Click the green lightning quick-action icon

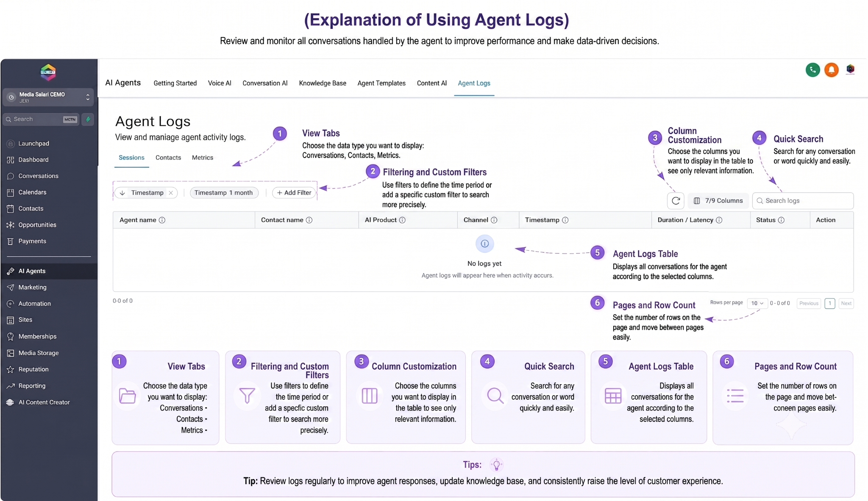coord(88,119)
